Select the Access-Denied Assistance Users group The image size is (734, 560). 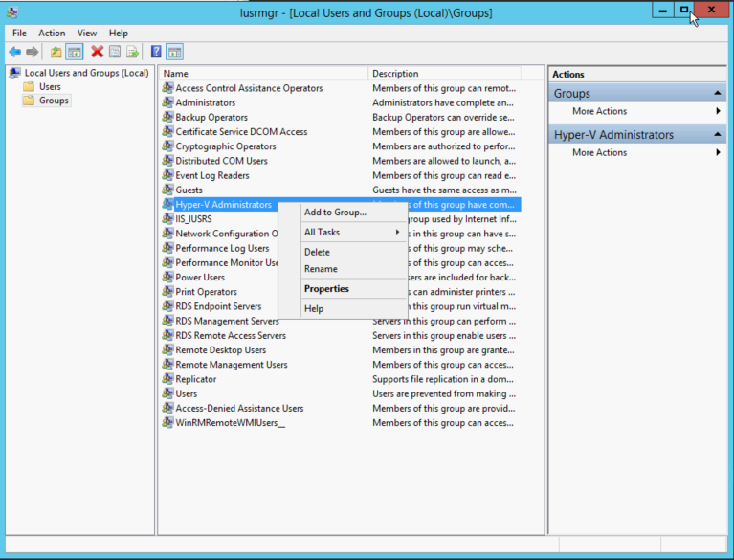[239, 408]
